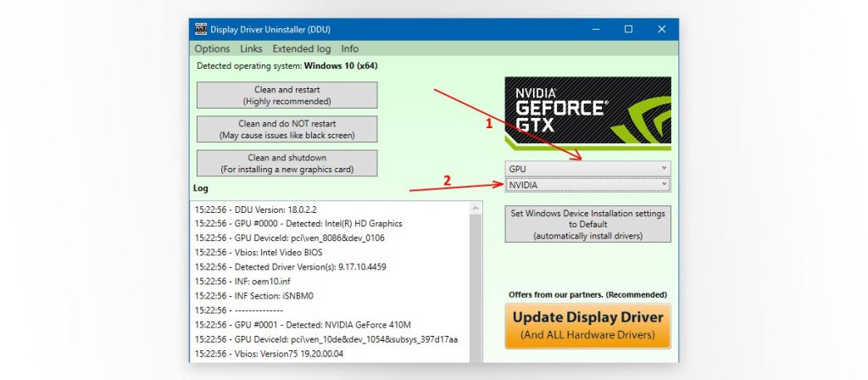The width and height of the screenshot is (868, 380).
Task: Select log line DDU Version: 18.0.2.2
Action: [256, 210]
